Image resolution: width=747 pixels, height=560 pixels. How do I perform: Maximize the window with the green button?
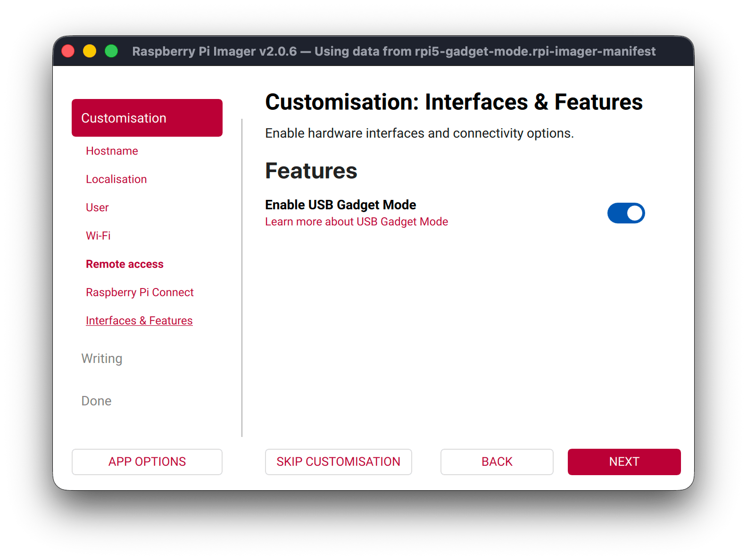(111, 51)
